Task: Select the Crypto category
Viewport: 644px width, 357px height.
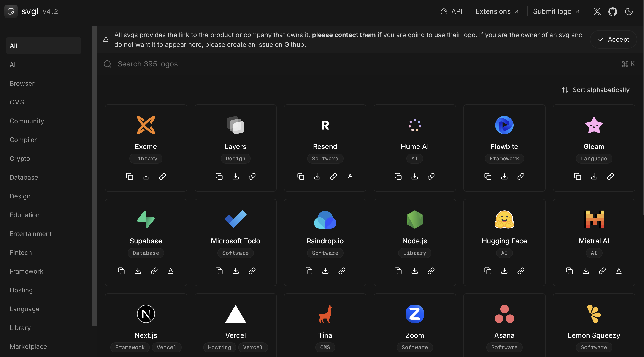Action: click(x=44, y=159)
